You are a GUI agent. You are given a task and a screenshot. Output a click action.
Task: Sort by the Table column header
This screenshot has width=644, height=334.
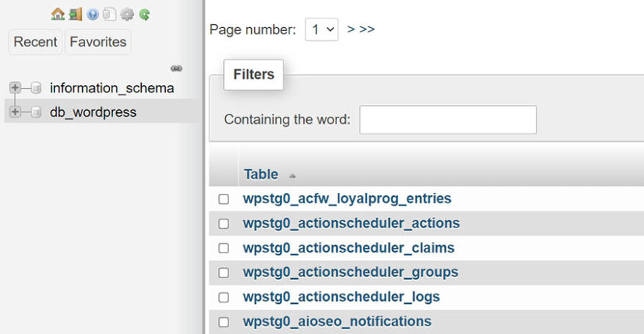261,174
